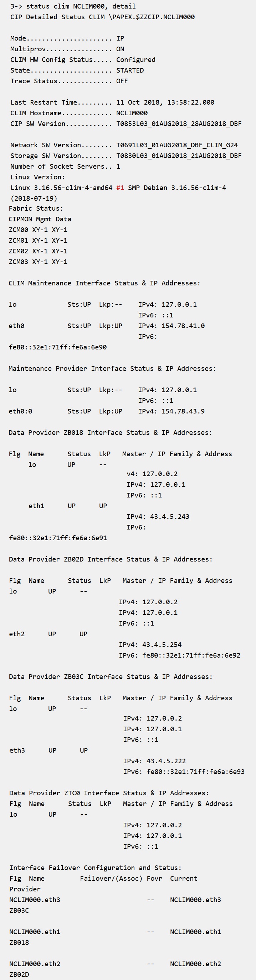Click the eth3 IPv4 address 43.4.5.222
Viewport: 256px width, 980px height.
coord(166,761)
